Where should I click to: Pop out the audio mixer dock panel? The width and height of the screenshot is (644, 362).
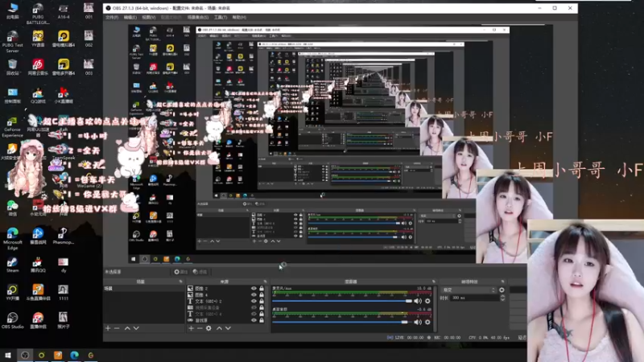434,282
